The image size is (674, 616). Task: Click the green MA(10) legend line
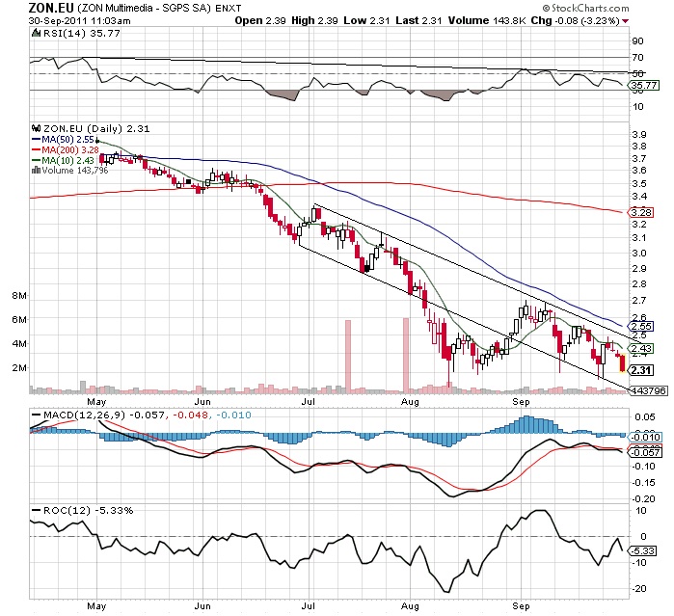tap(37, 160)
